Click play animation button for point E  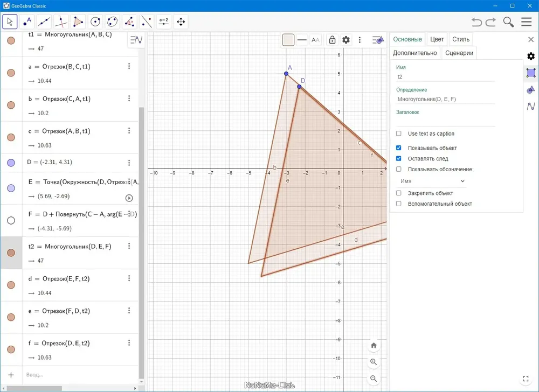click(129, 198)
